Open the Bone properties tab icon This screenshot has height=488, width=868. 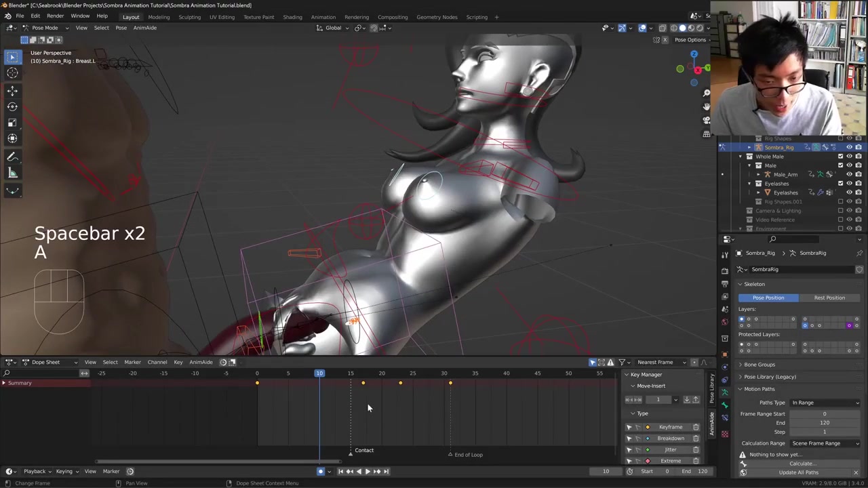725,405
